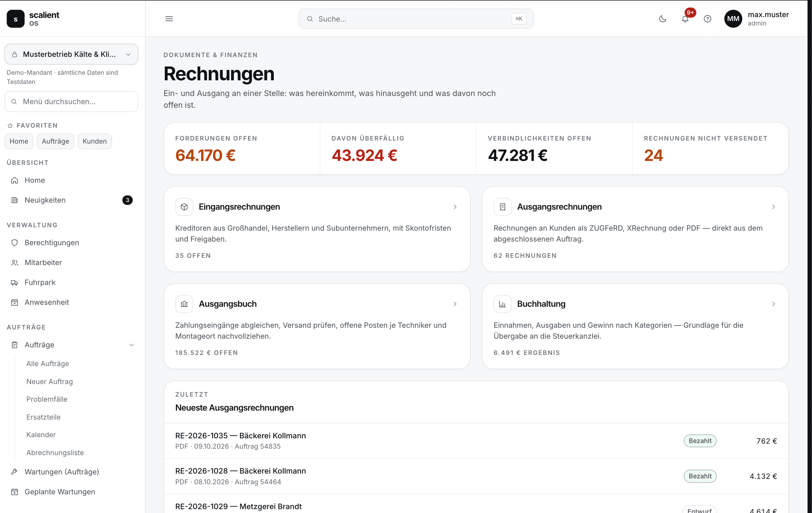Click the Aufträge clipboard icon
This screenshot has width=812, height=513.
15,345
